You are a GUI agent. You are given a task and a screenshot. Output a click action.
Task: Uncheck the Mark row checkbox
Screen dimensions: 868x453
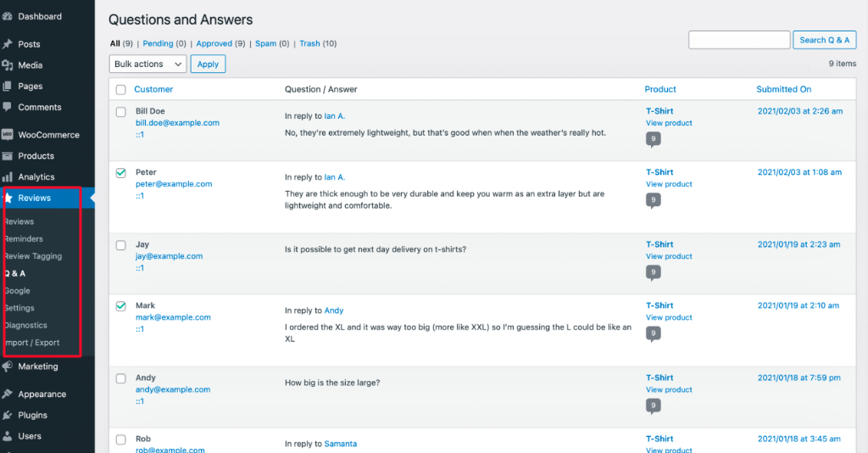pos(120,306)
